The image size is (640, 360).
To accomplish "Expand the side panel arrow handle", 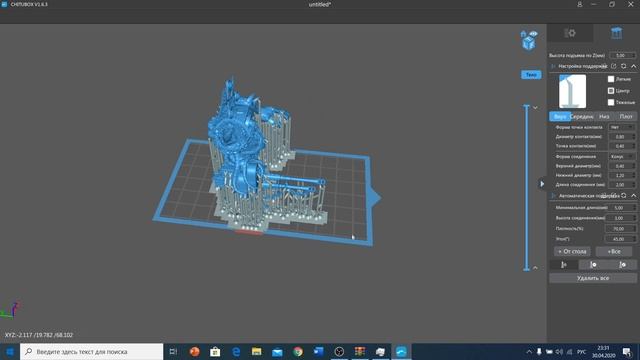I will tap(542, 184).
